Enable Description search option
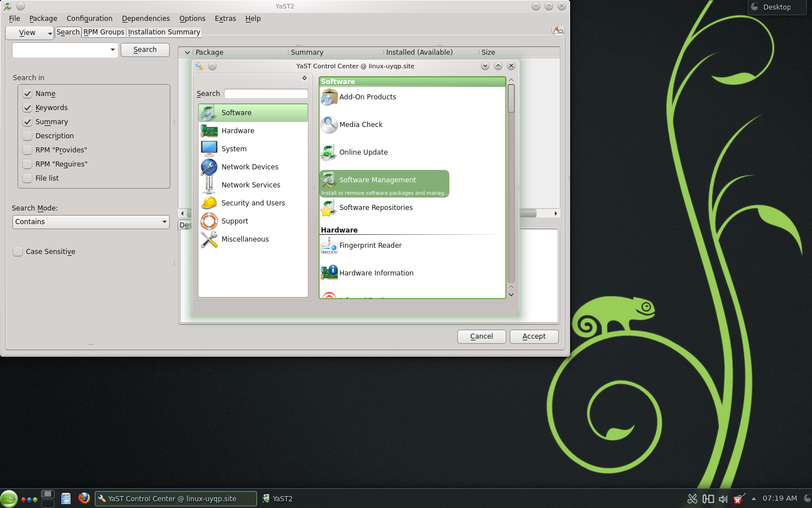The width and height of the screenshot is (812, 508). (x=27, y=136)
